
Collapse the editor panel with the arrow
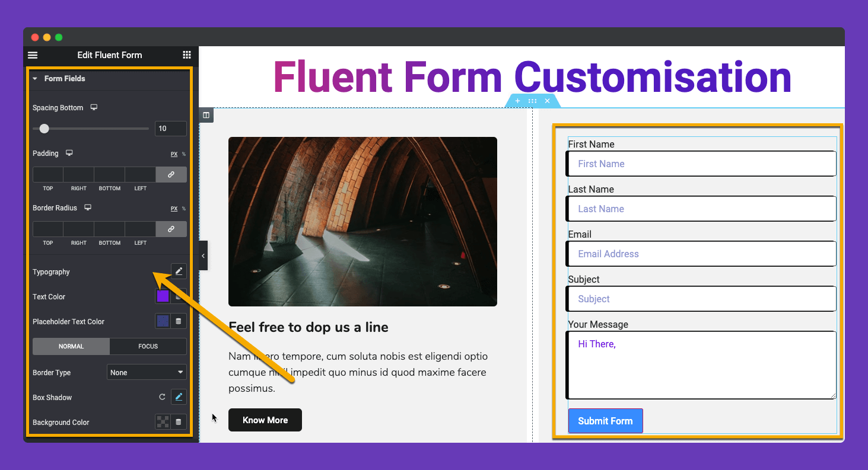coord(203,255)
